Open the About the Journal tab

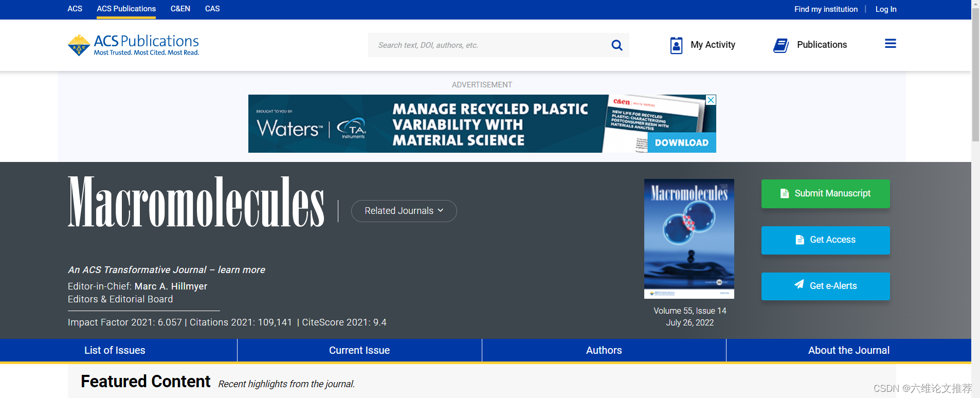coord(849,350)
